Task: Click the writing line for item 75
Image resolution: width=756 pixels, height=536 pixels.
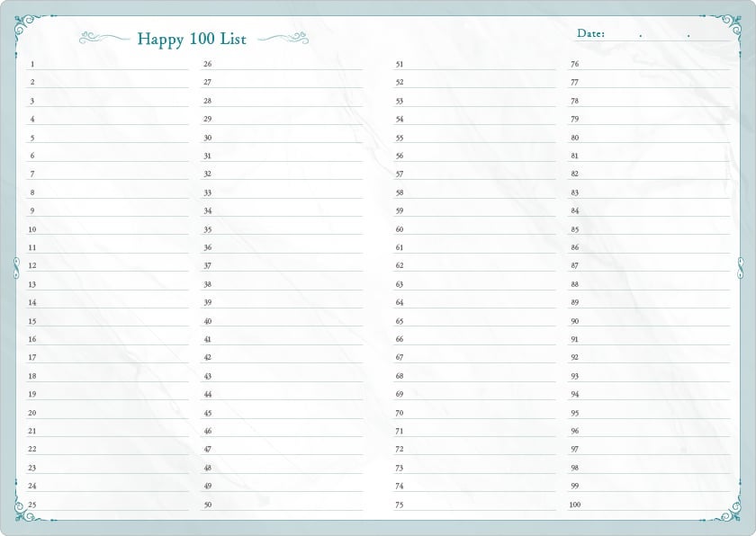Action: click(479, 505)
